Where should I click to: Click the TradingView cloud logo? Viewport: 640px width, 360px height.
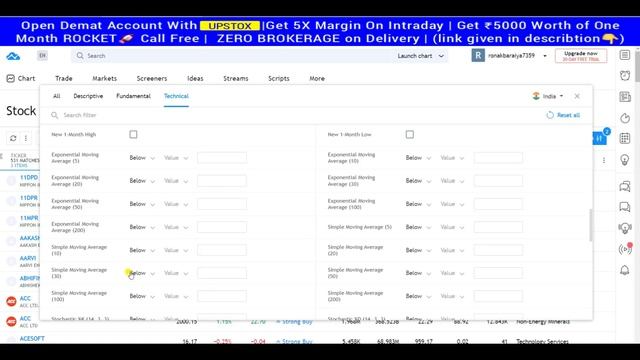click(x=13, y=56)
